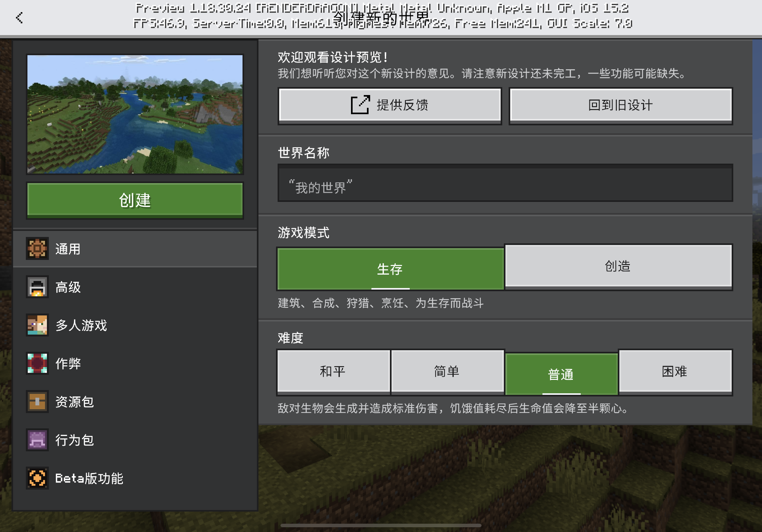Switch game mode to 创造

tap(618, 266)
